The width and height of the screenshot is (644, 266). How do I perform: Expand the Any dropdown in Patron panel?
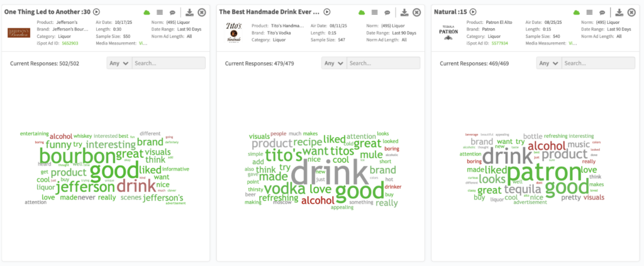point(548,63)
